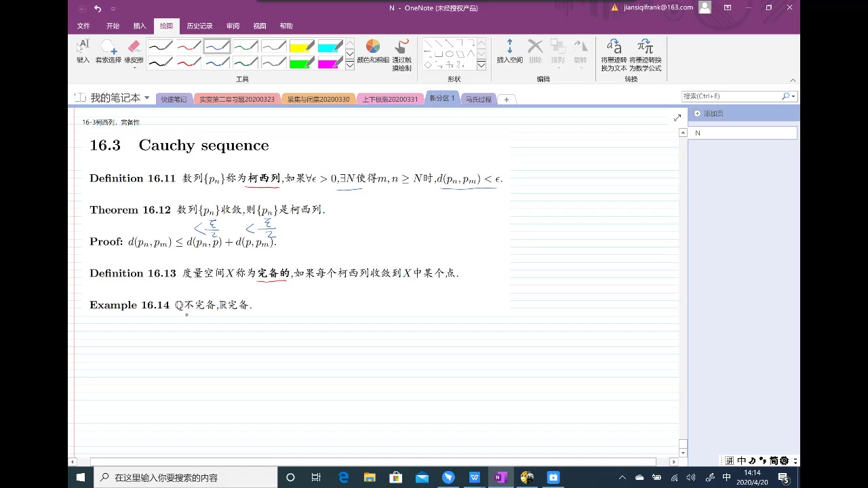Expand the page to full view with the arrow icon

[677, 118]
